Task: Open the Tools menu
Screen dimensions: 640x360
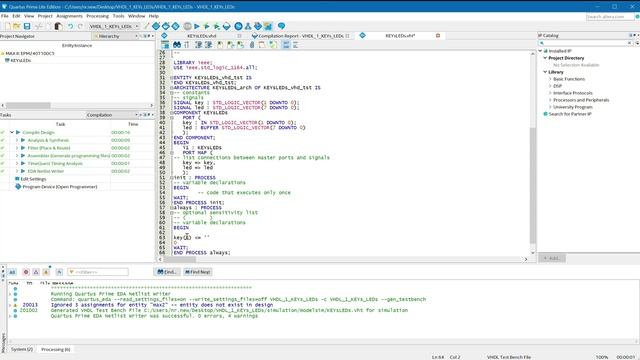Action: click(118, 16)
